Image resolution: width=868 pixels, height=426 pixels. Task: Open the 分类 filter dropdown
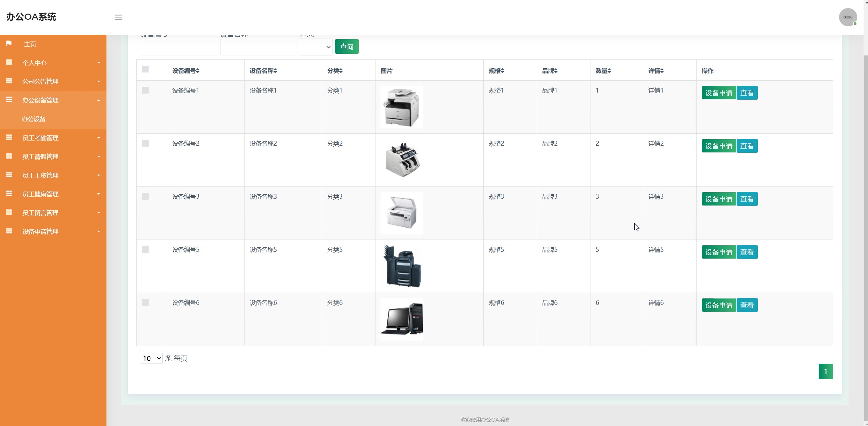[316, 47]
